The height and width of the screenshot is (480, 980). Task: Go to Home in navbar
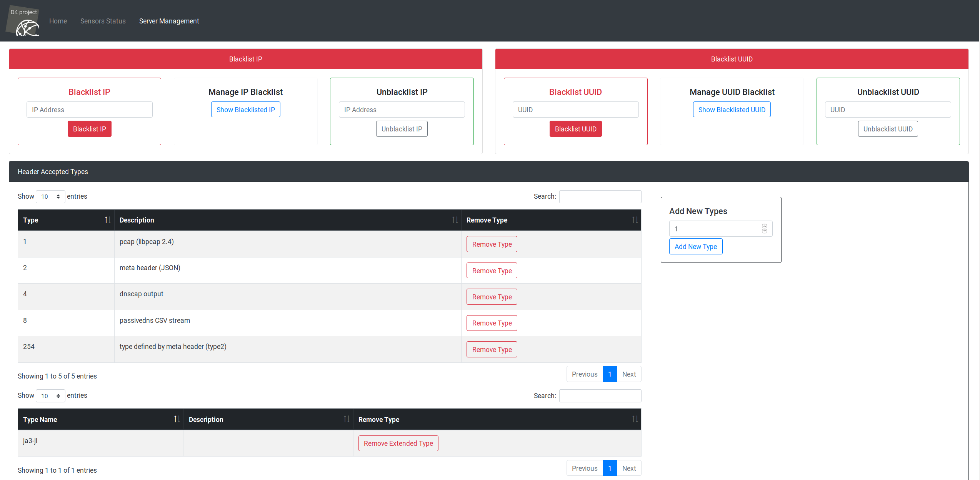(x=58, y=21)
